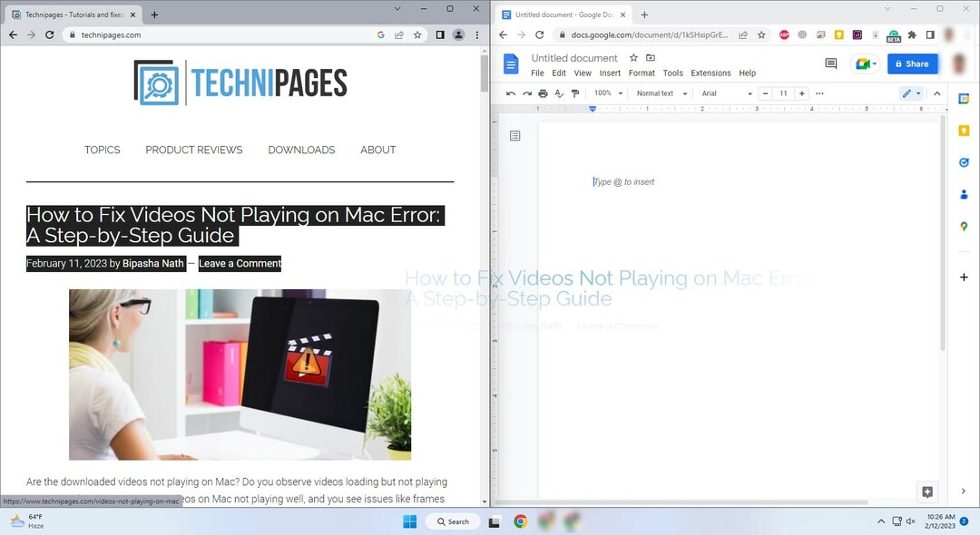Click the move document folder icon
980x535 pixels.
click(x=651, y=58)
